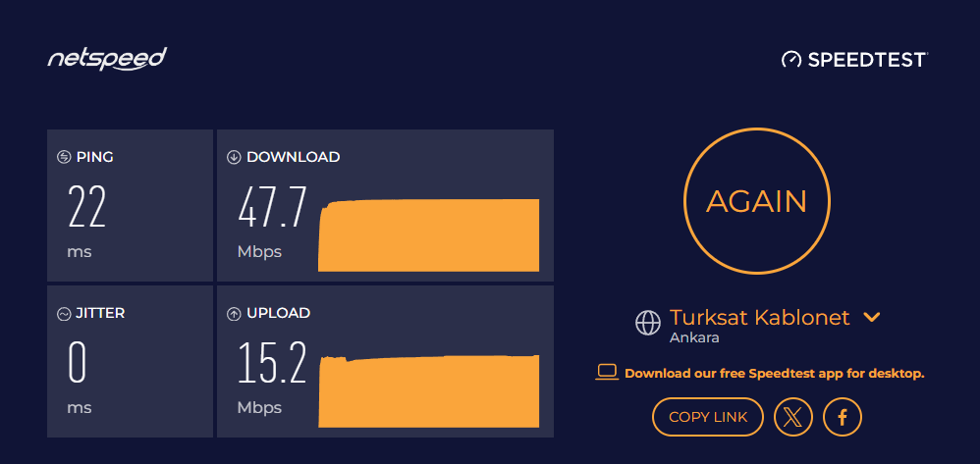Share result via the X icon

click(x=793, y=417)
